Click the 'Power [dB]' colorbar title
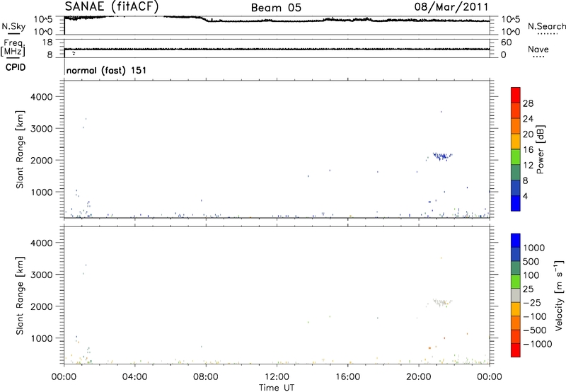Screen dimensions: 566x392 [x=541, y=149]
